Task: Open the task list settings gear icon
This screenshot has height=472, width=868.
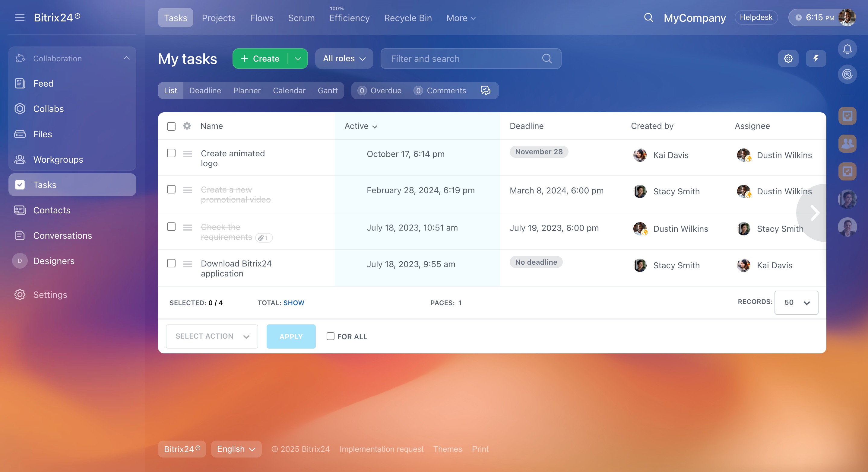Action: click(788, 59)
